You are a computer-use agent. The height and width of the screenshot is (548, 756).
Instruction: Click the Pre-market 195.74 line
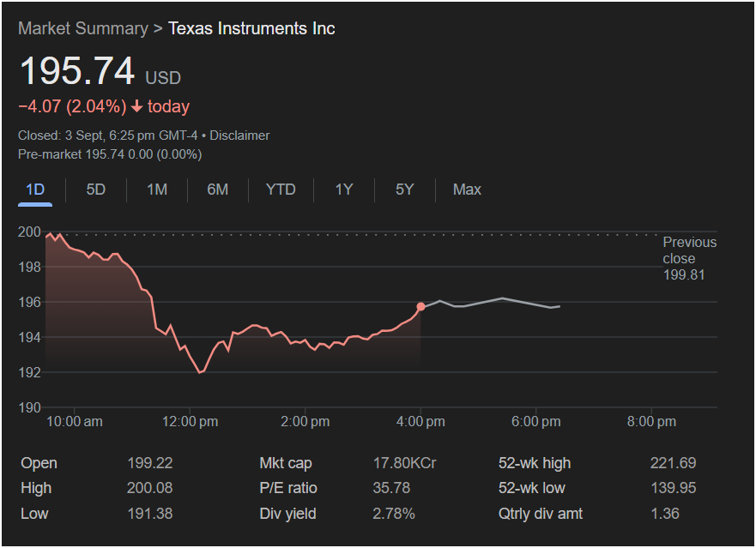click(x=110, y=154)
